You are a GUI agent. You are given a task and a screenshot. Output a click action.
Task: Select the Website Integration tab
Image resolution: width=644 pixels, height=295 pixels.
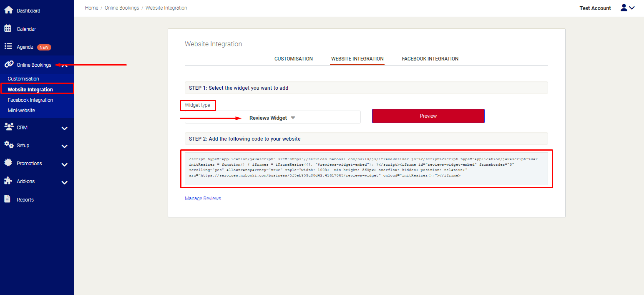(357, 59)
